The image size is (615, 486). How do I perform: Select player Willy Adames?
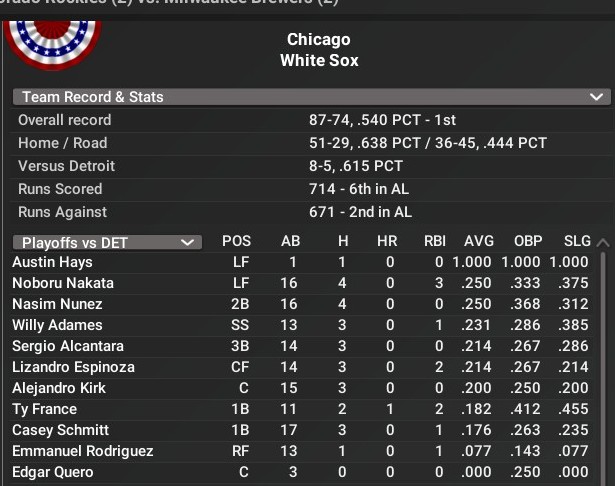57,325
